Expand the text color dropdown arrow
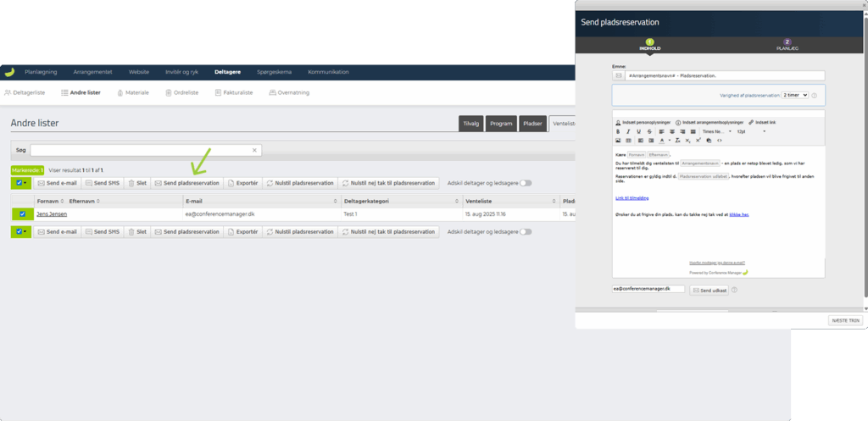Screen dimensions: 868x421 coord(670,141)
